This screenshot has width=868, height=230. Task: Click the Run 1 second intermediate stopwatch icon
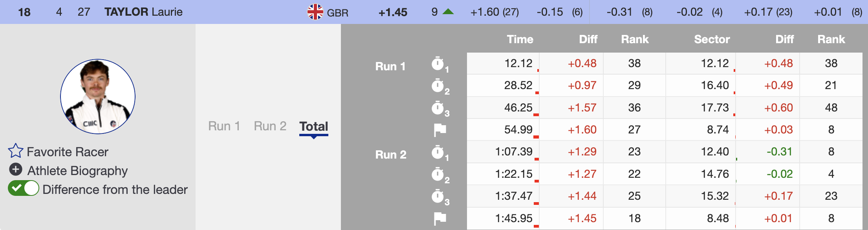pyautogui.click(x=438, y=86)
